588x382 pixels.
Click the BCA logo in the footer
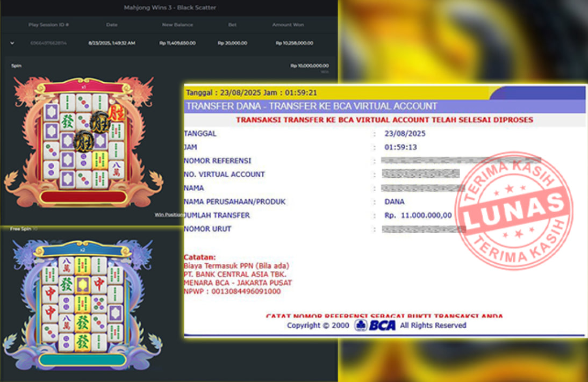pyautogui.click(x=375, y=325)
